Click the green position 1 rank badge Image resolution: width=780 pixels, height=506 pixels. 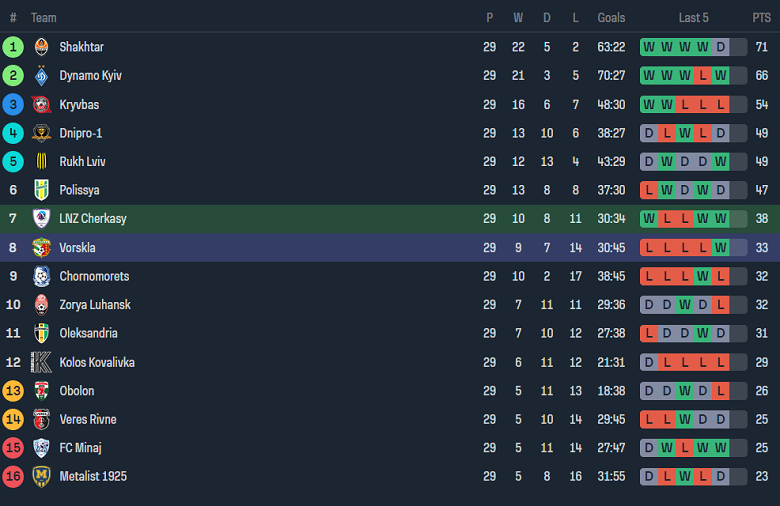13,47
